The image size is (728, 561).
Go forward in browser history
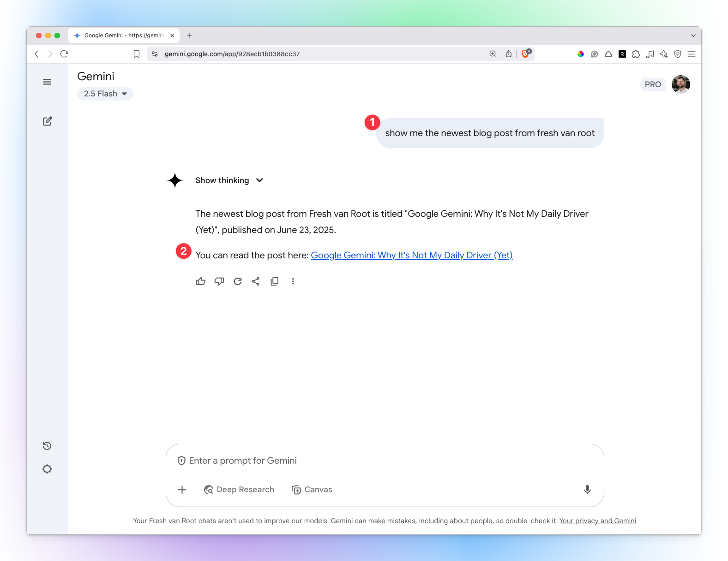coord(50,54)
